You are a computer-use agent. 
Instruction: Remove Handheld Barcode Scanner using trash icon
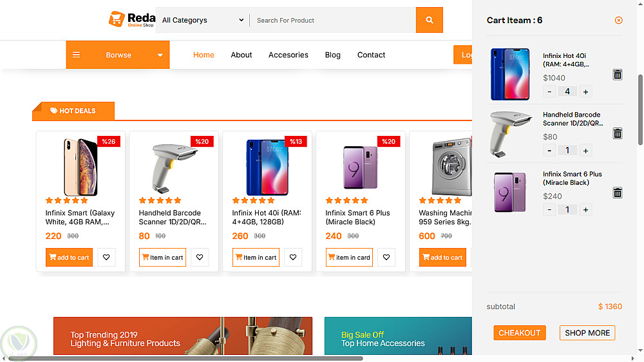[x=618, y=133]
